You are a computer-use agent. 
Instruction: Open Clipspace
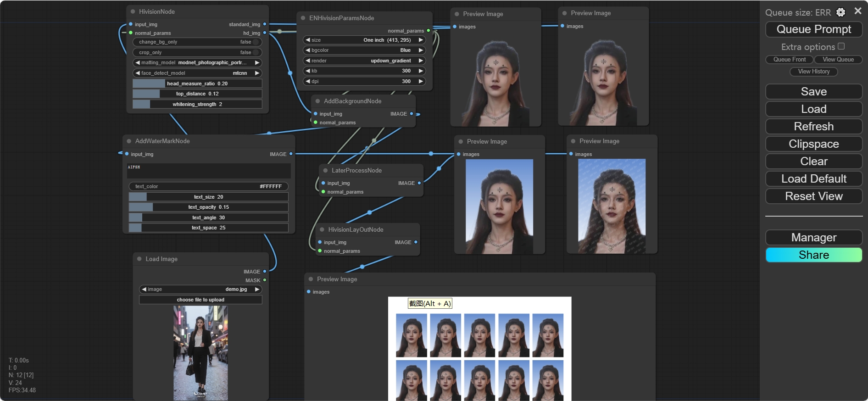(x=814, y=144)
